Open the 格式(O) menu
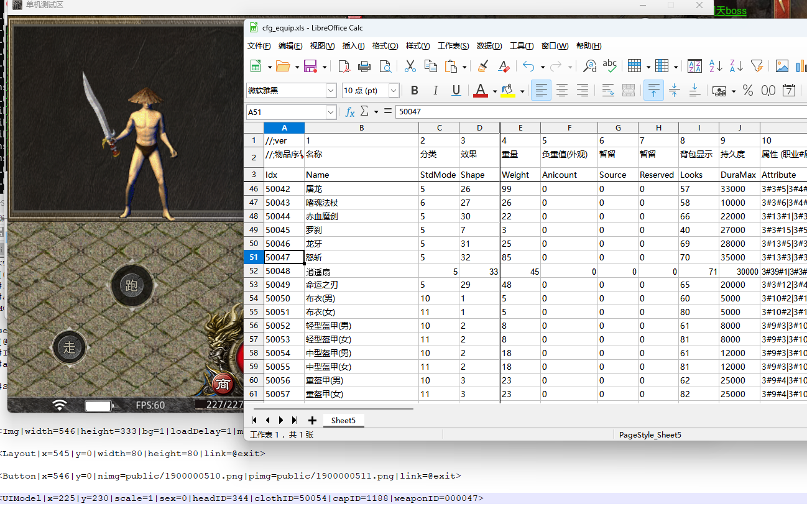This screenshot has width=807, height=532. [x=385, y=46]
